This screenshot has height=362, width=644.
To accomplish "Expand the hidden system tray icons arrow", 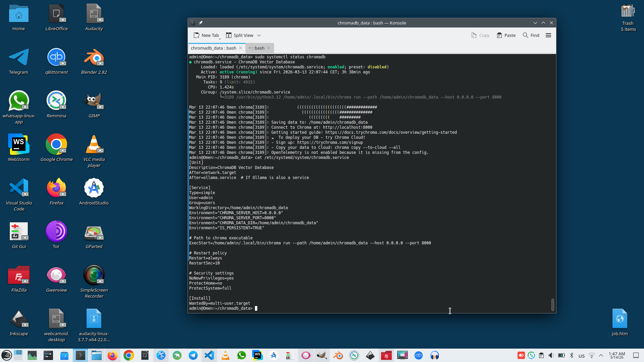I will pos(601,355).
